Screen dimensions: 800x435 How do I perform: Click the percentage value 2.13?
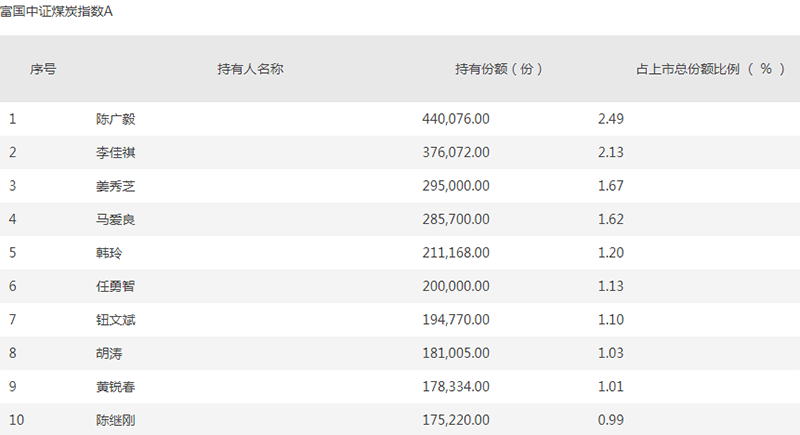tap(610, 152)
